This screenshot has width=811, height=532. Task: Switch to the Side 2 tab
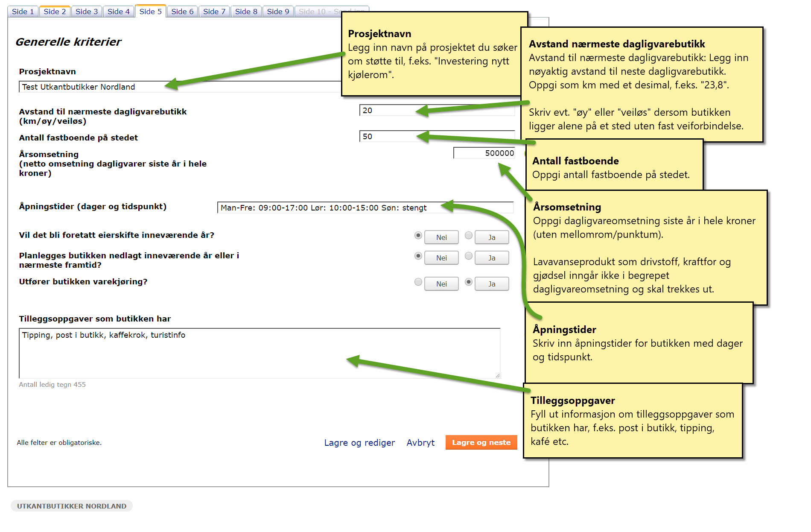click(55, 12)
